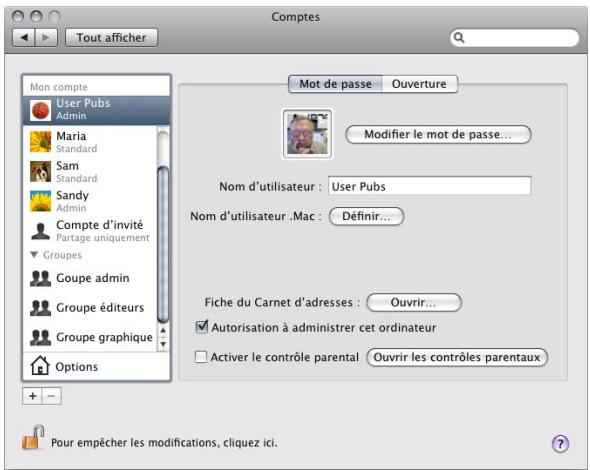Screen dimensions: 590x470
Task: Enable Activer le contrôle parental checkbox
Action: pos(201,357)
